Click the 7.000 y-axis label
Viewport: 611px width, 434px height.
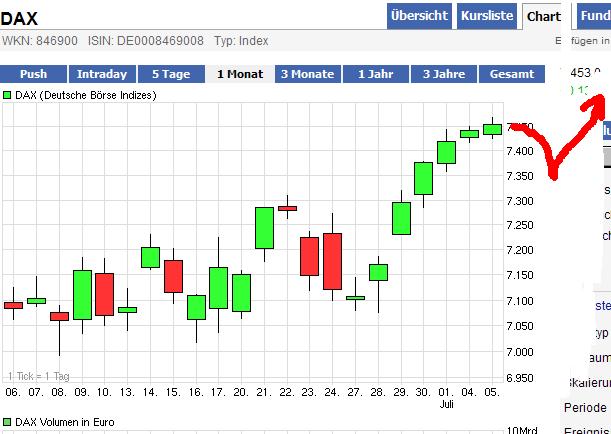pos(520,352)
